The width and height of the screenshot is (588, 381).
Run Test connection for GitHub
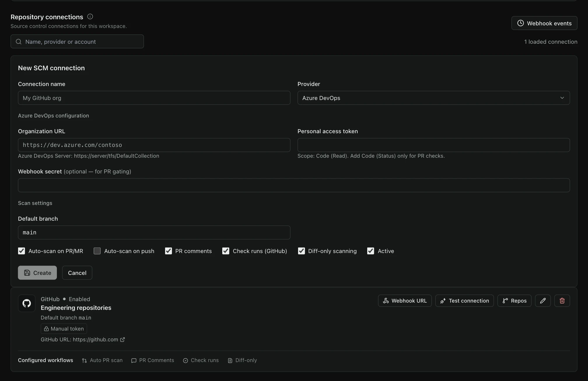coord(465,301)
